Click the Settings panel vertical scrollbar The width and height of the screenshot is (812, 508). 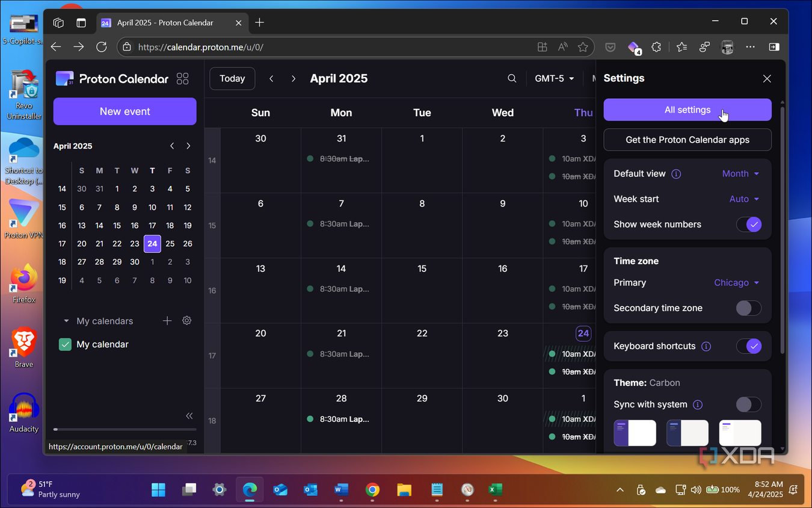point(782,229)
